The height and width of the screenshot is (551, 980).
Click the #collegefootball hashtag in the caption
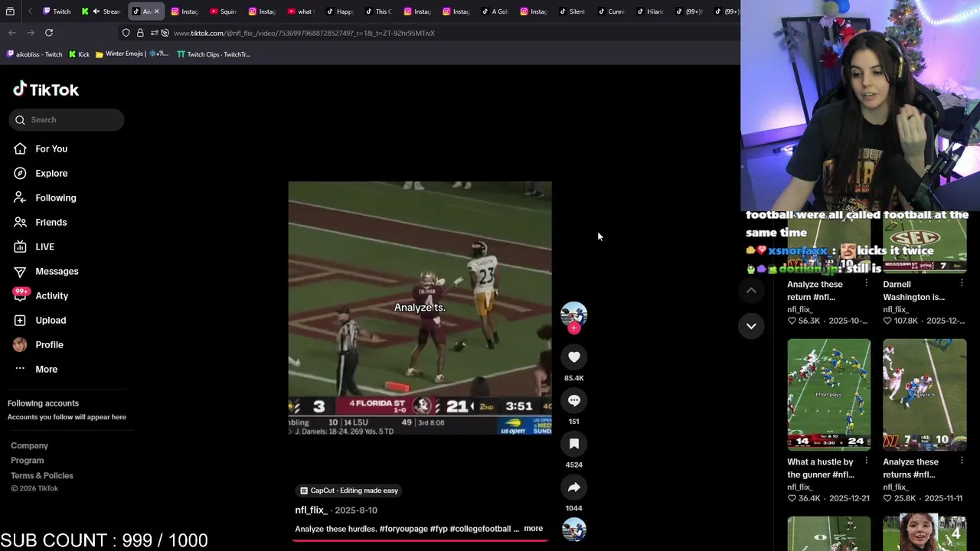(x=480, y=529)
